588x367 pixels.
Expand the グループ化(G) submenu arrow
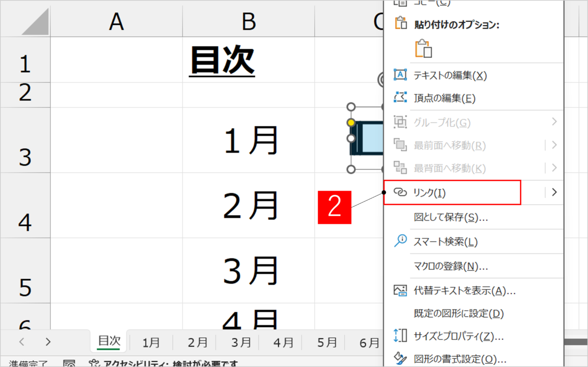[554, 122]
